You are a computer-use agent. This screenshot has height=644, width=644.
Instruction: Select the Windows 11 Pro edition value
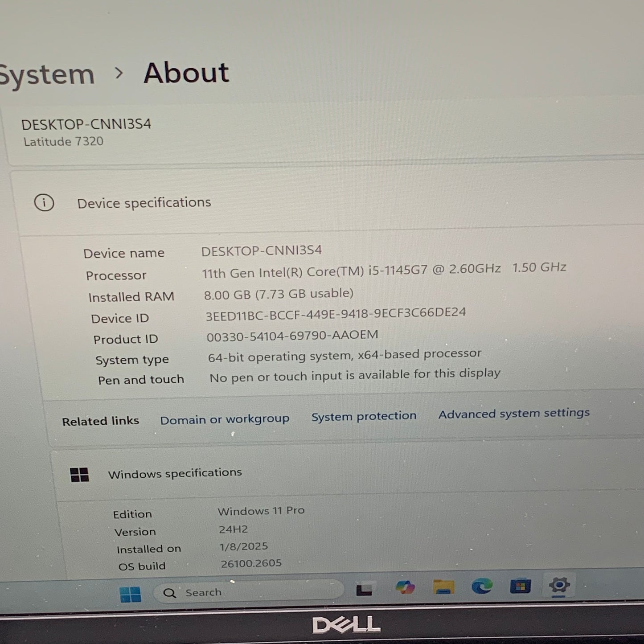pos(261,511)
